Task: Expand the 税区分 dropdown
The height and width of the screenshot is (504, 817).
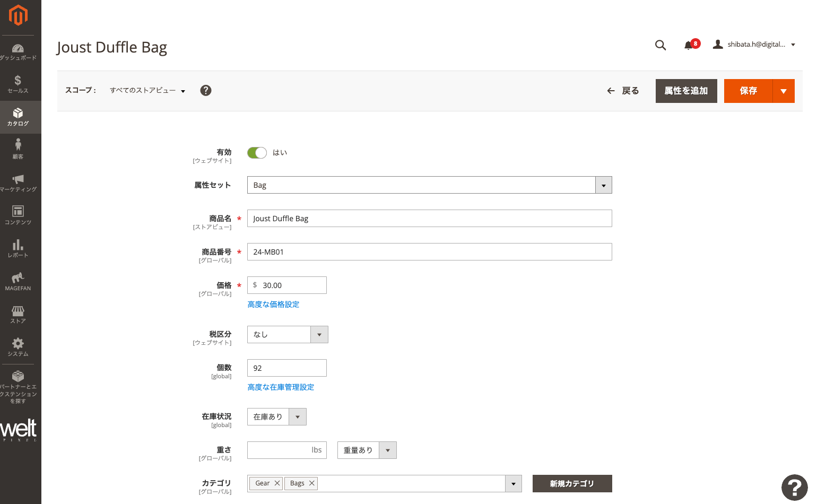Action: (x=319, y=334)
